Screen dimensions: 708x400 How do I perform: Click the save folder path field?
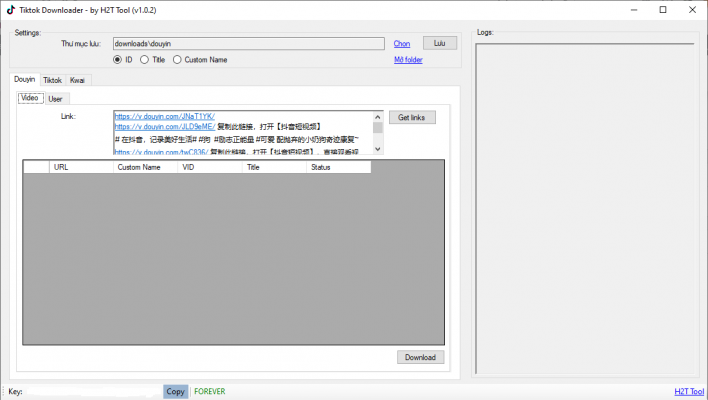[249, 44]
